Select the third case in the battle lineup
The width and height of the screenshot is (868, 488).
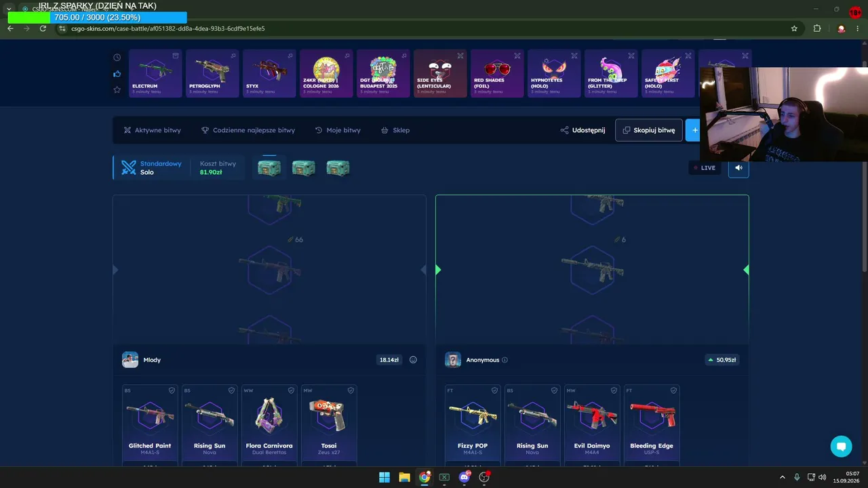[338, 168]
